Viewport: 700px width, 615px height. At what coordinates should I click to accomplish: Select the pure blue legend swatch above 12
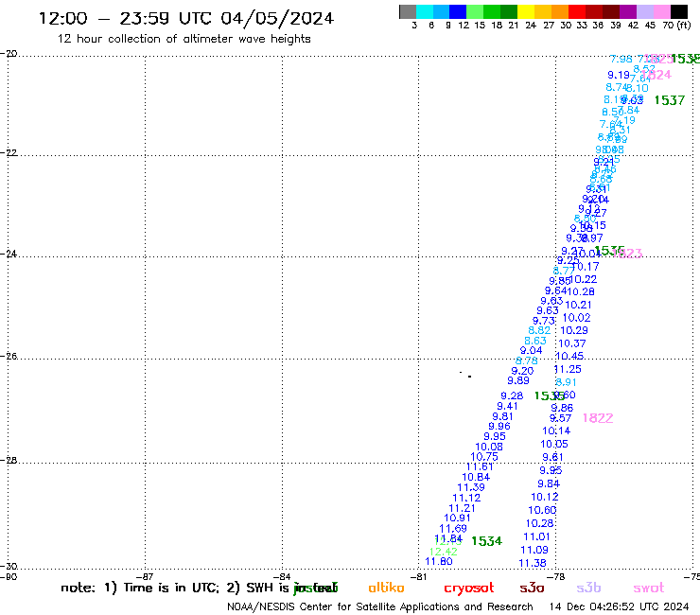pyautogui.click(x=458, y=11)
